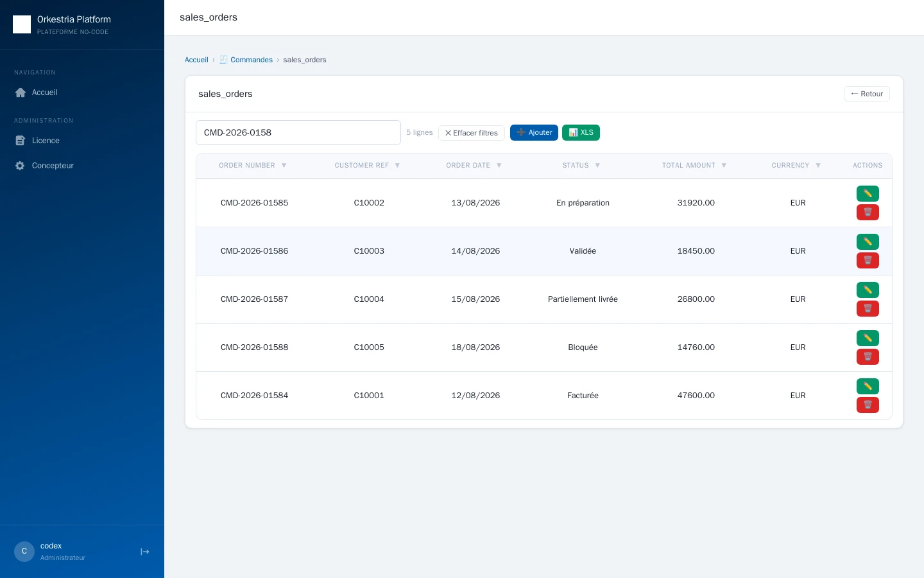Open the Status column filter arrow
Viewport: 924px width, 578px height.
tap(597, 166)
